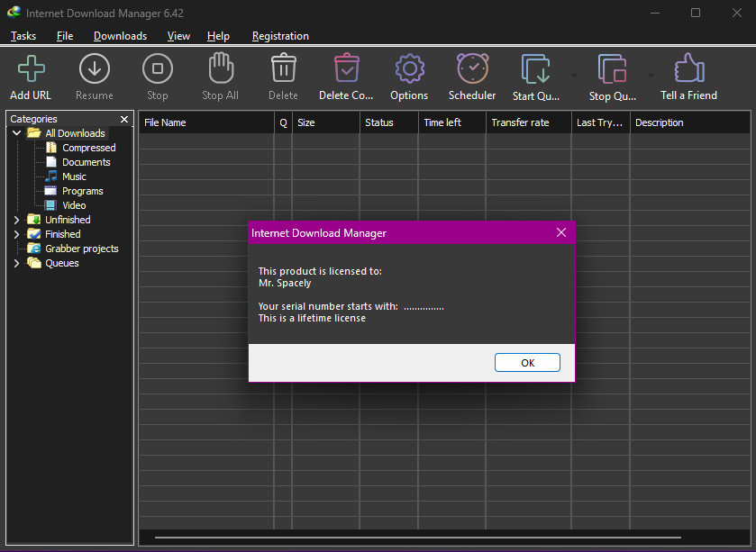This screenshot has height=552, width=756.
Task: Click OK in the license dialog
Action: [x=527, y=363]
